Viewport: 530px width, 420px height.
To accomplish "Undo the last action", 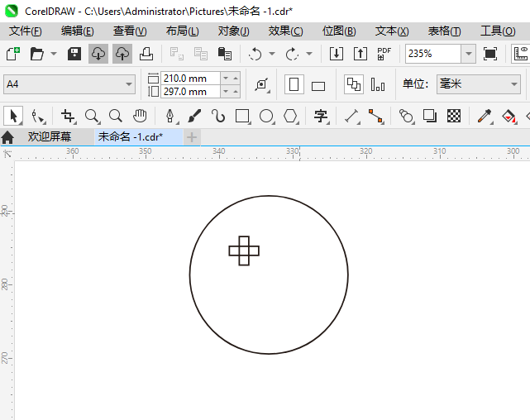I will click(x=255, y=54).
